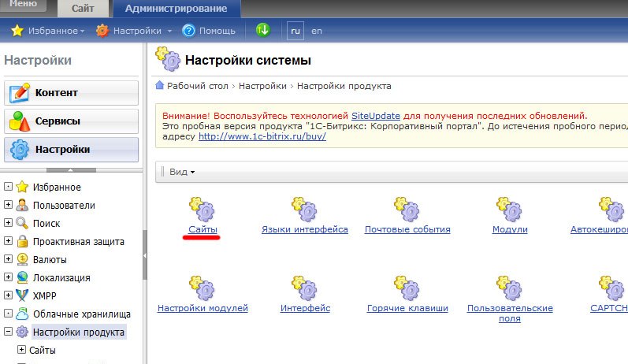Expand the Пользователи tree node
This screenshot has width=628, height=364.
[x=8, y=205]
